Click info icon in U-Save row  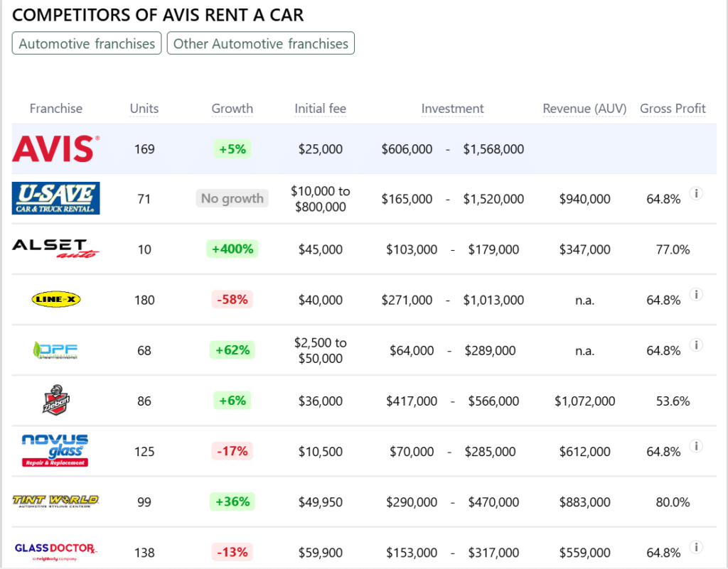pyautogui.click(x=696, y=193)
